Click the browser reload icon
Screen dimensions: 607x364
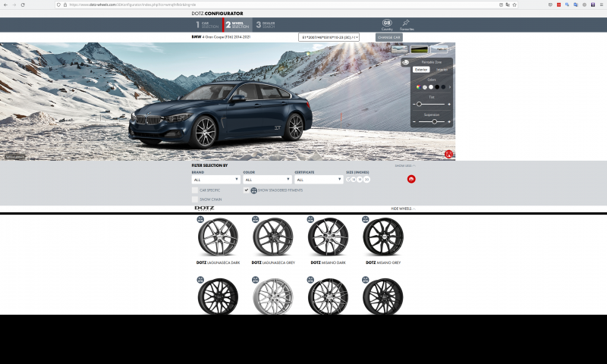(23, 5)
